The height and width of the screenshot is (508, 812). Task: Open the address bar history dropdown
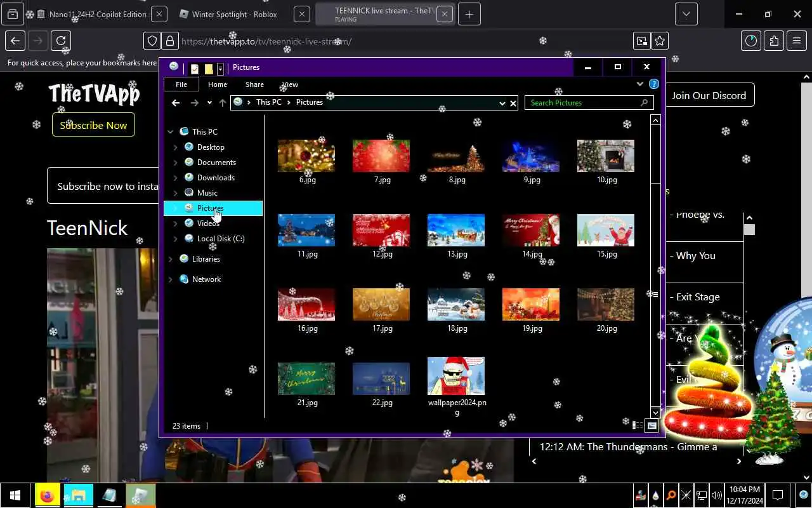(502, 103)
